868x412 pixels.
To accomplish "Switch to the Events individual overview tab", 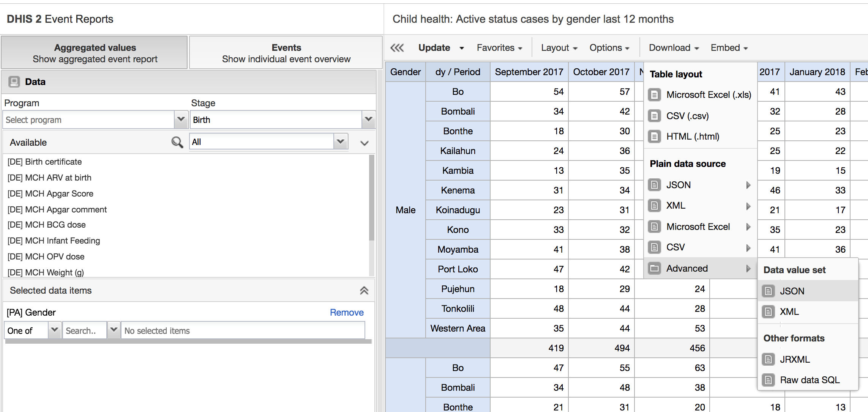I will 286,53.
